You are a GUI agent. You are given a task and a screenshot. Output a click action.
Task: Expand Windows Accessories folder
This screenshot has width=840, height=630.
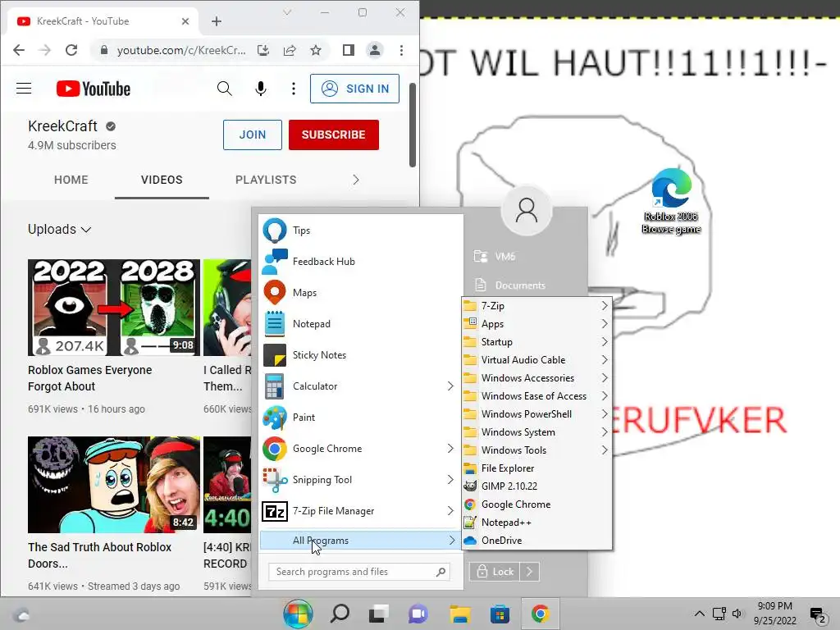536,378
